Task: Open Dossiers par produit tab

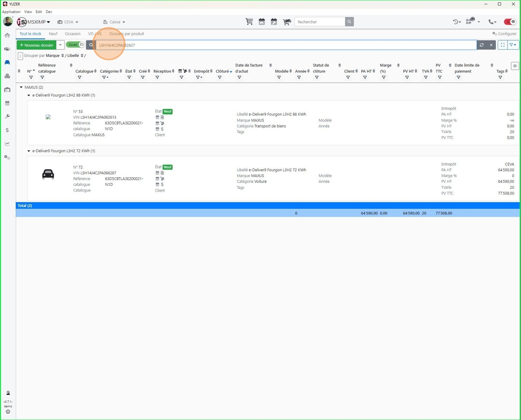Action: [127, 33]
